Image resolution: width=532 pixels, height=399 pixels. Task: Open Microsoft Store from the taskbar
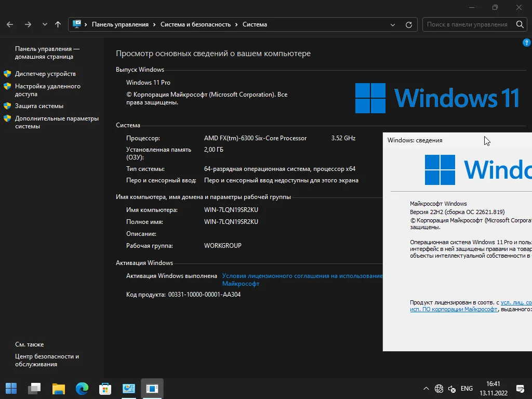pos(105,388)
